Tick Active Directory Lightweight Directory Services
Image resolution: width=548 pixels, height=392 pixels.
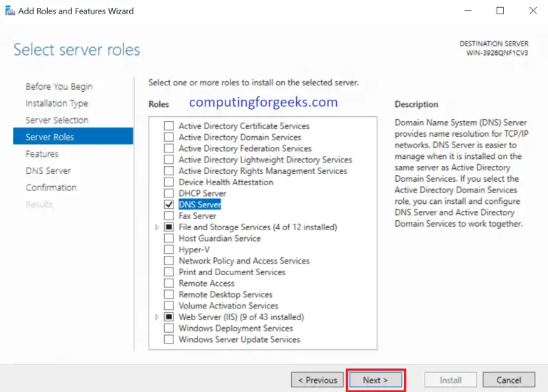click(169, 160)
